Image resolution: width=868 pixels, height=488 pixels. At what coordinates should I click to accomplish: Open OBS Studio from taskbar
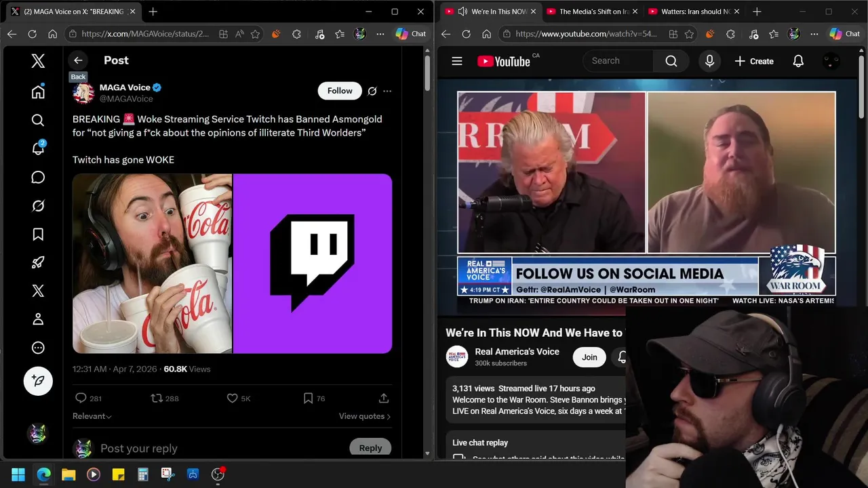pos(218,474)
